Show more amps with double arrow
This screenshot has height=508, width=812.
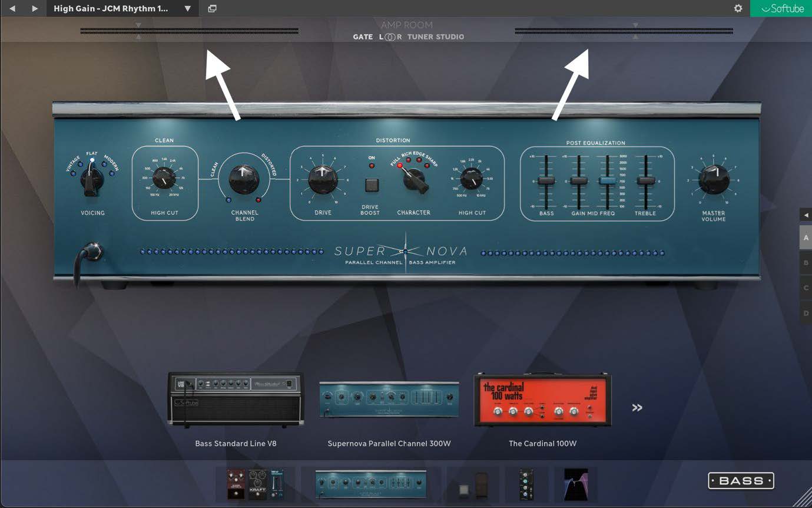[637, 407]
